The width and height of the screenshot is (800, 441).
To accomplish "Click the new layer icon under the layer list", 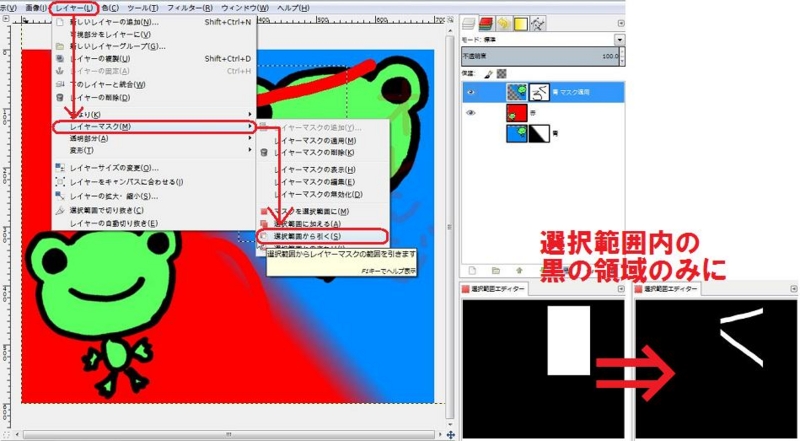I will pyautogui.click(x=472, y=271).
